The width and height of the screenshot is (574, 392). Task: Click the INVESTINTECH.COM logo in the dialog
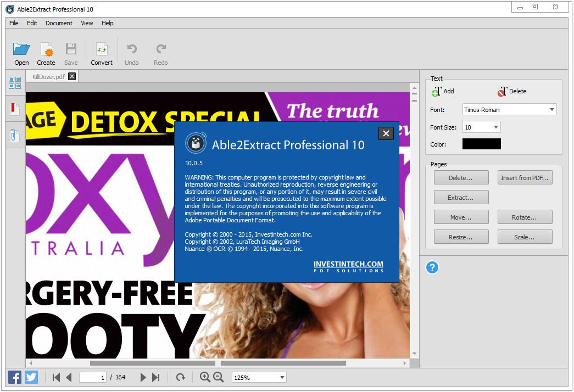348,266
